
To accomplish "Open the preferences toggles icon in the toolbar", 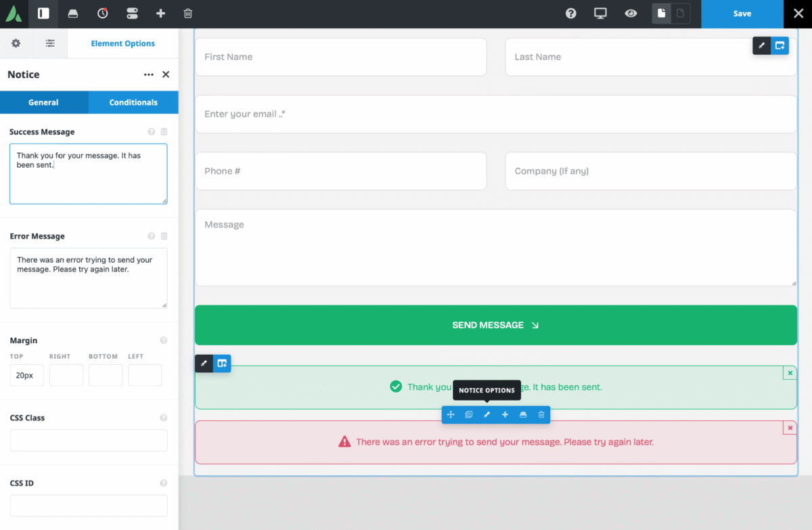I will pyautogui.click(x=132, y=14).
